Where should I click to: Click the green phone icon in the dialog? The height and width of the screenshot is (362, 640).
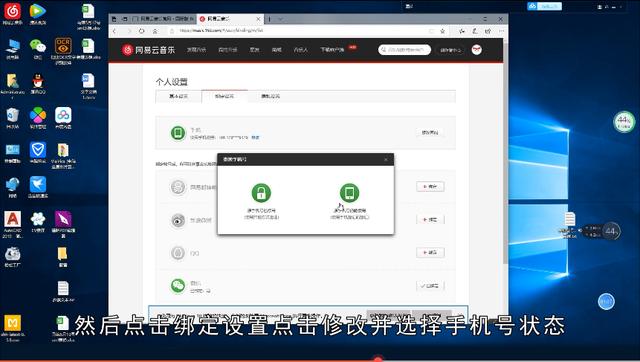click(349, 193)
